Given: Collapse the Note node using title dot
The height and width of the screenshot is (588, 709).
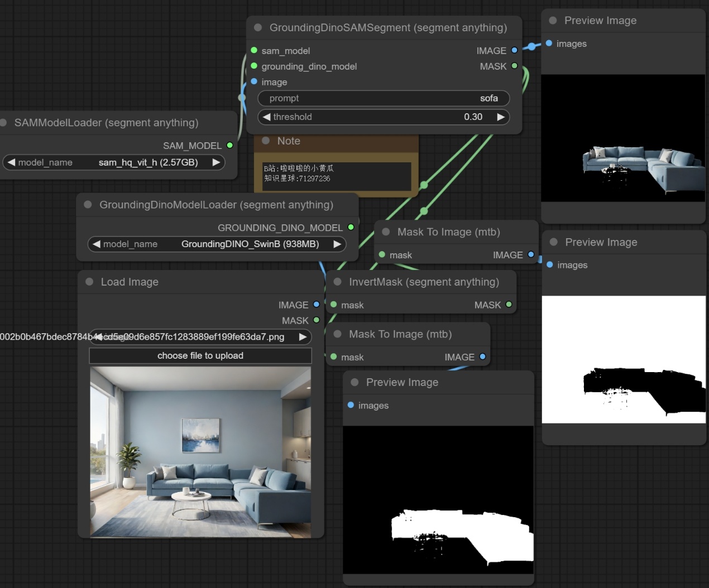Looking at the screenshot, I should coord(266,141).
